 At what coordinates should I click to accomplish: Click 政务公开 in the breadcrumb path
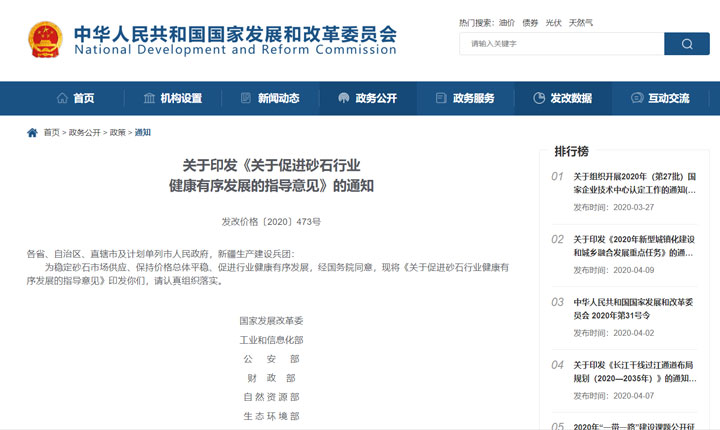click(x=86, y=132)
